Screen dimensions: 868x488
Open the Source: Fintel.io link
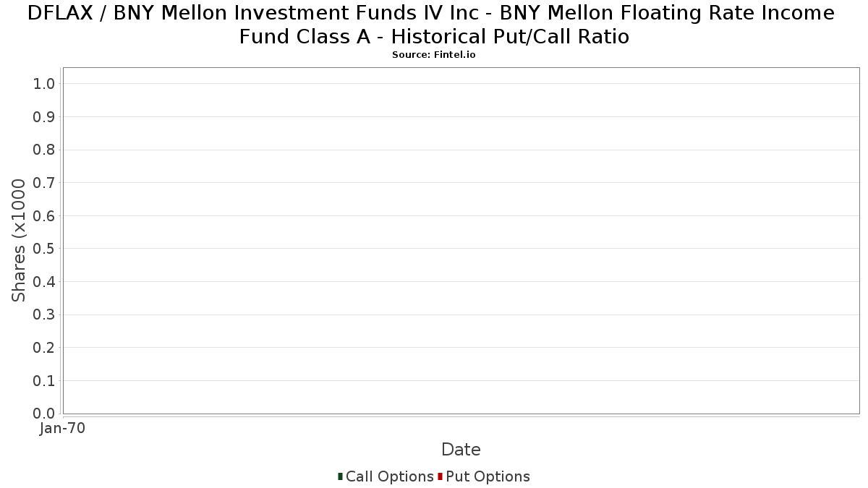[x=434, y=55]
